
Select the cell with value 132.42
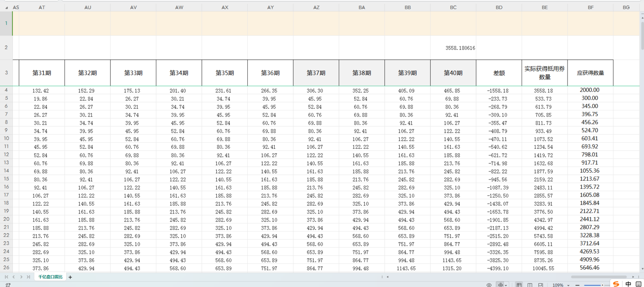pos(42,91)
